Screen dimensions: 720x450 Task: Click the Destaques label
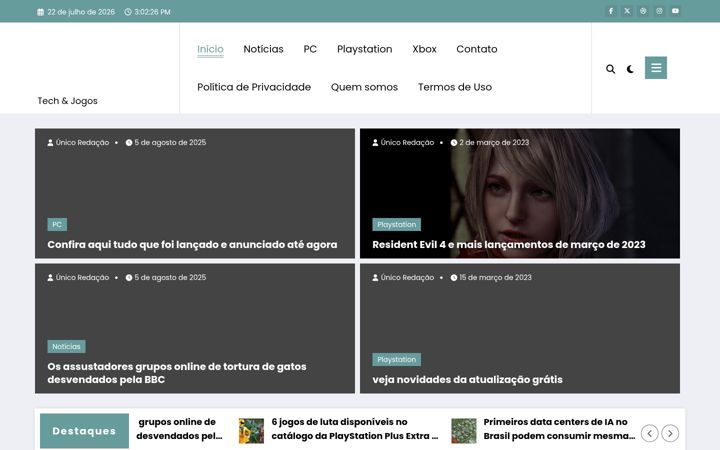point(84,431)
